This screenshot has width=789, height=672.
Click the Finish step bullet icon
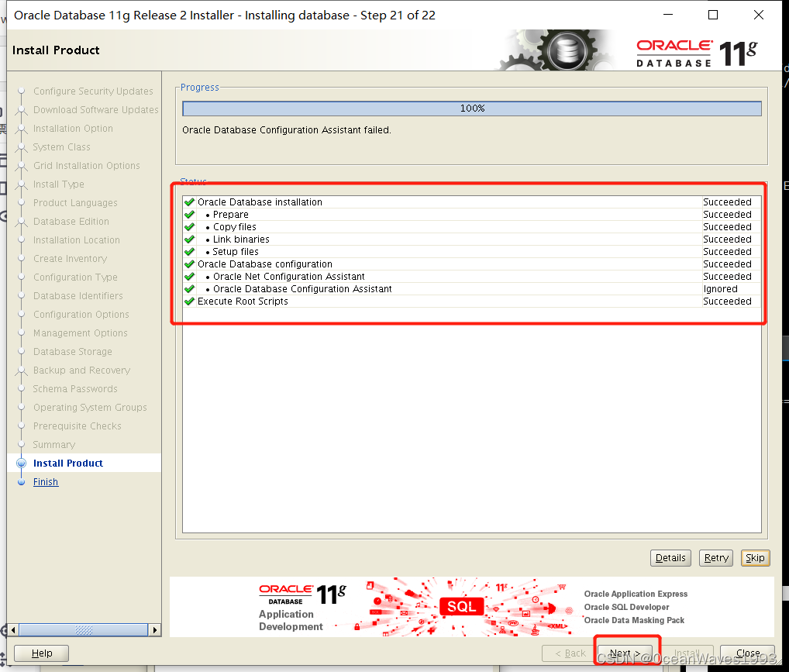pyautogui.click(x=21, y=482)
